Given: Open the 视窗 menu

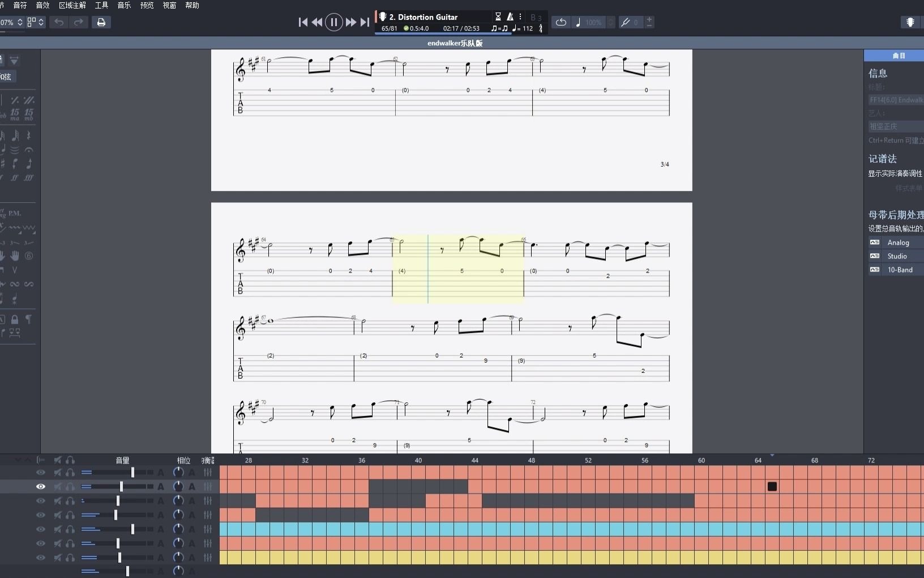Looking at the screenshot, I should pyautogui.click(x=169, y=5).
